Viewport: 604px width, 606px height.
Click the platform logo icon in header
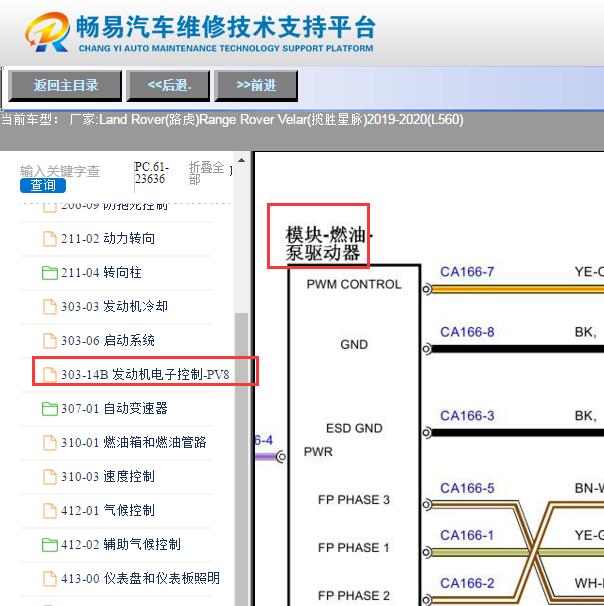coord(47,32)
